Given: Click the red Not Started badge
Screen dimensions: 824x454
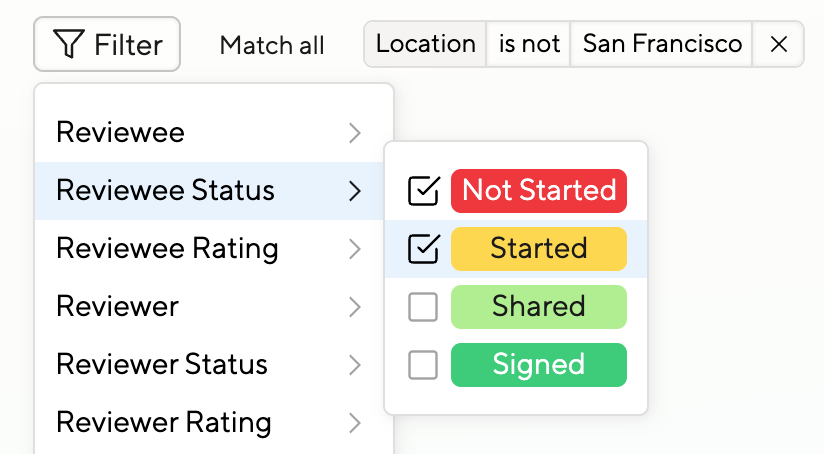Looking at the screenshot, I should click(539, 191).
